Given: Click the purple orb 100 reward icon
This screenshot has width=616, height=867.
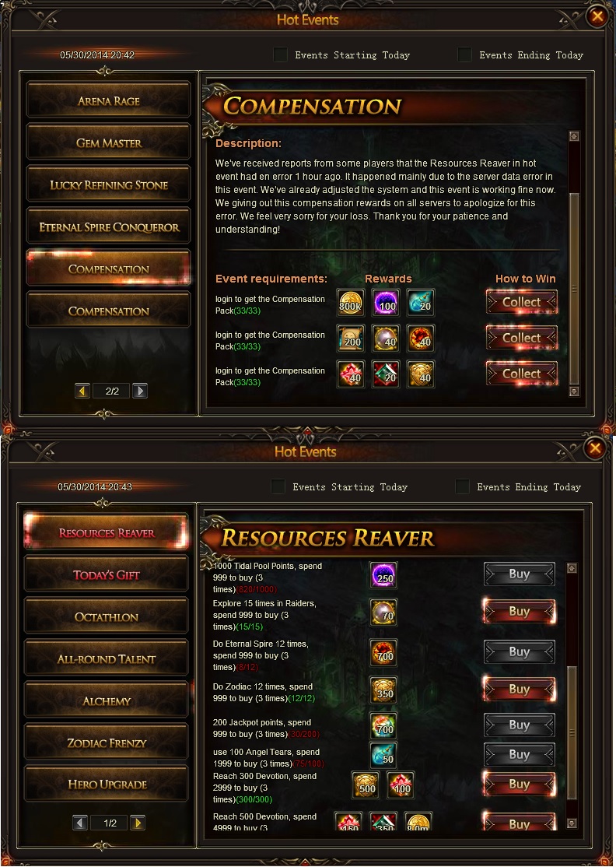Looking at the screenshot, I should (386, 303).
